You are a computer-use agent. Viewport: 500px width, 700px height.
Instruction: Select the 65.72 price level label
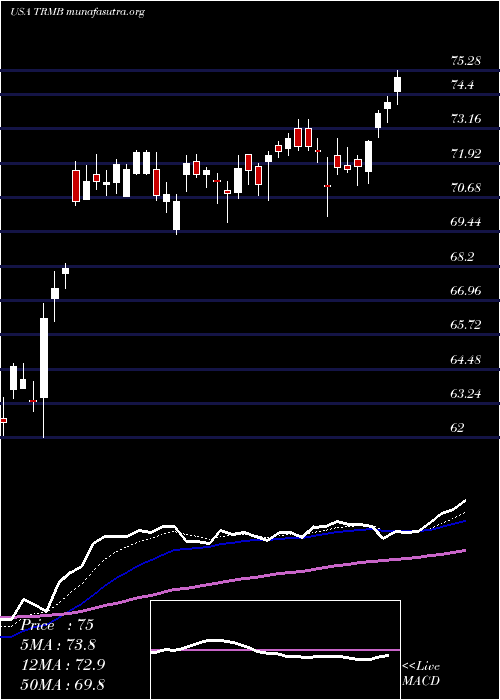pos(466,325)
